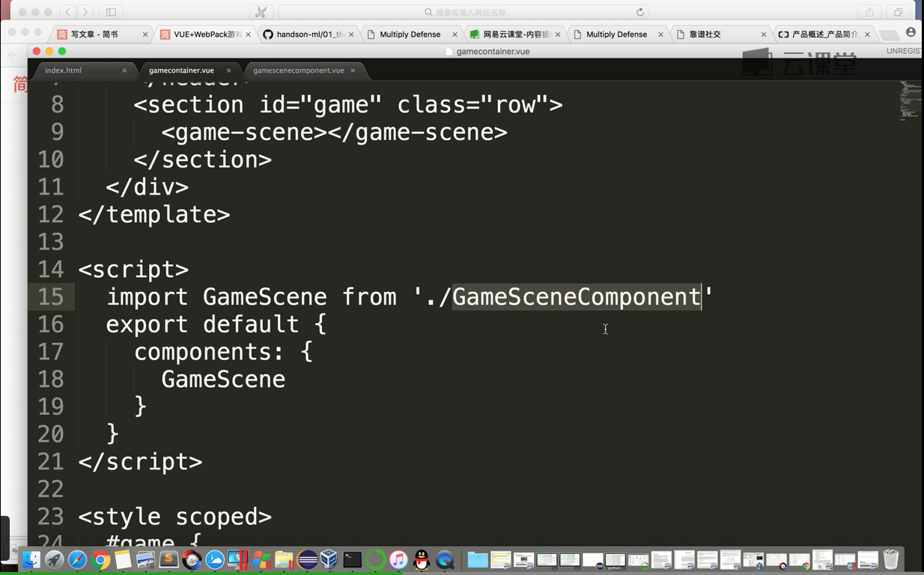The height and width of the screenshot is (575, 924).
Task: Open QuickTime Player in the Dock
Action: (x=446, y=559)
